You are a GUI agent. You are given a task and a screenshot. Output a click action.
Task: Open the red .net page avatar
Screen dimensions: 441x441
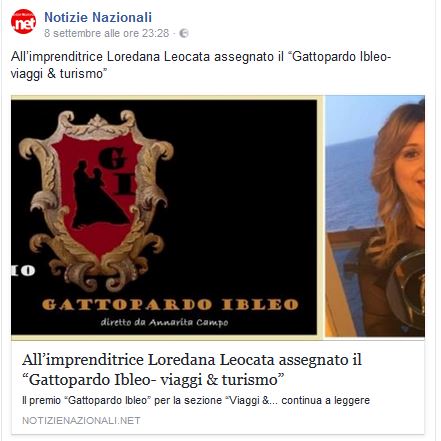[23, 21]
